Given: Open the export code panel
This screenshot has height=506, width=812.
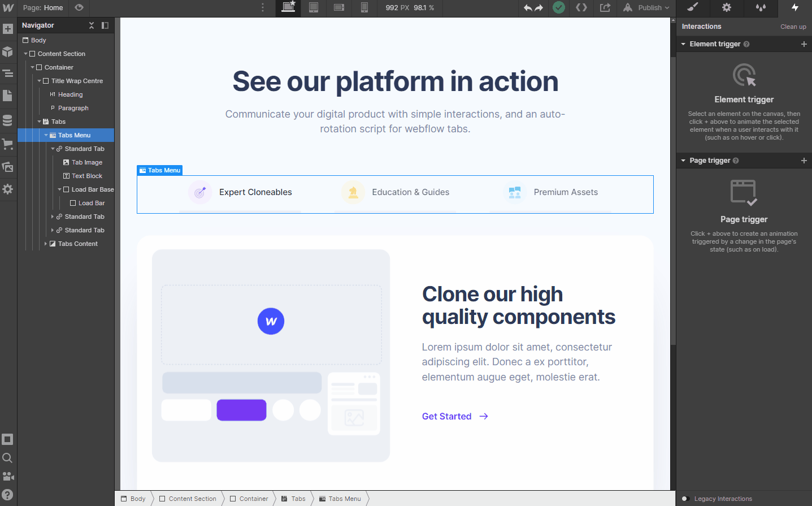Looking at the screenshot, I should tap(581, 8).
